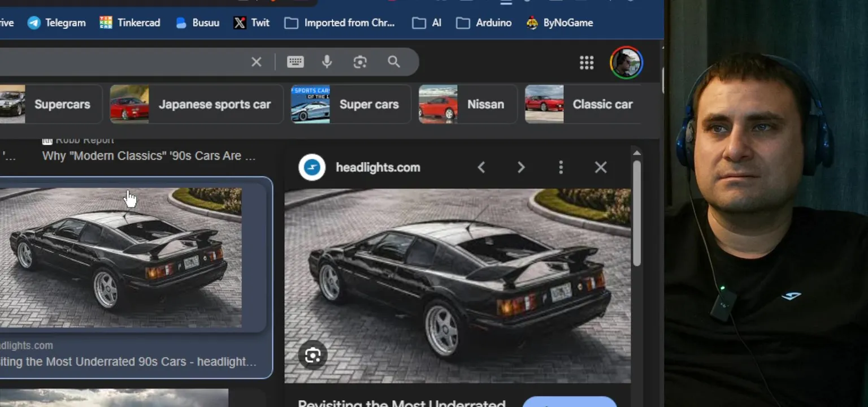868x407 pixels.
Task: Select the black Lotus thumbnail in results
Action: (x=120, y=258)
